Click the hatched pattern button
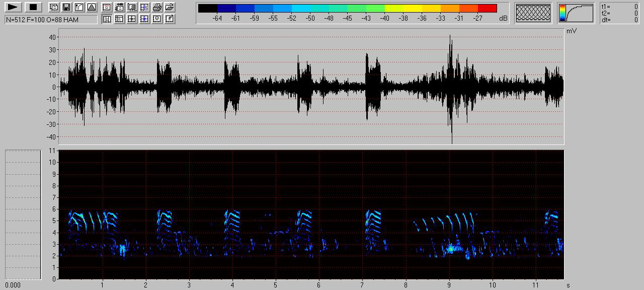The height and width of the screenshot is (290, 644). pos(533,13)
